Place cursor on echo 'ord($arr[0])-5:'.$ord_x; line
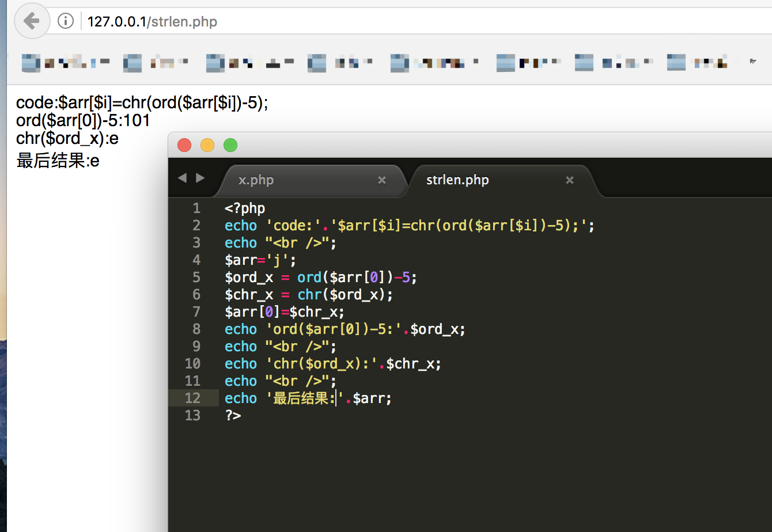This screenshot has width=772, height=532. 345,329
